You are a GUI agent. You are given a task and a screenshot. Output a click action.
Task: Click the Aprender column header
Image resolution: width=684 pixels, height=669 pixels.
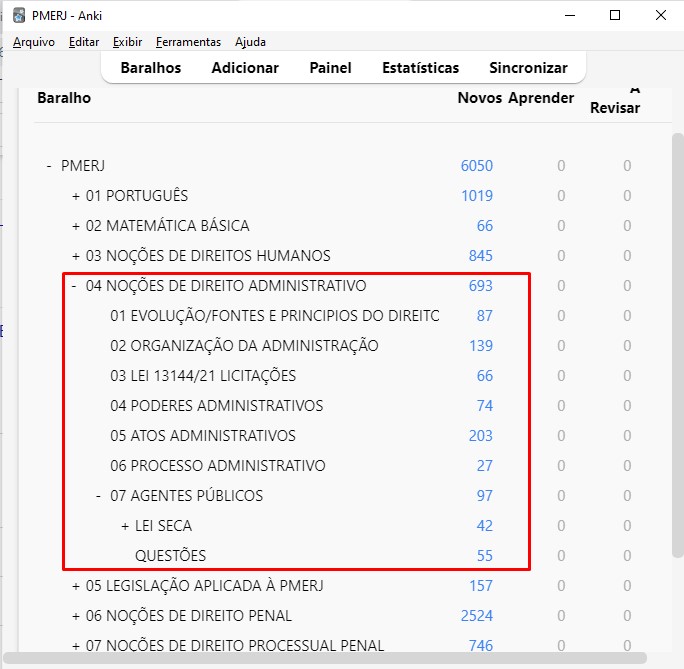(541, 98)
